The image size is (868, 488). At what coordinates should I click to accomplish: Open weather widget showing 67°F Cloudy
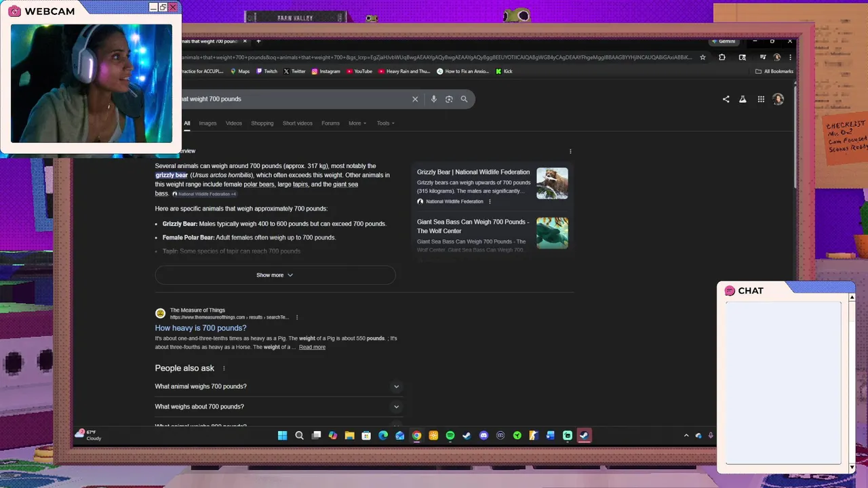(x=89, y=435)
